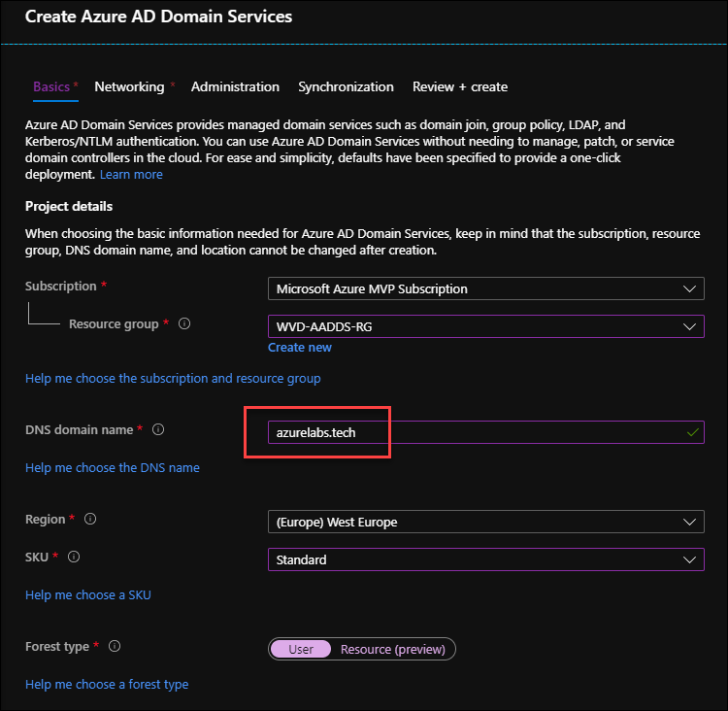This screenshot has width=728, height=711.
Task: Expand the SKU dropdown set to Standard
Action: (486, 559)
